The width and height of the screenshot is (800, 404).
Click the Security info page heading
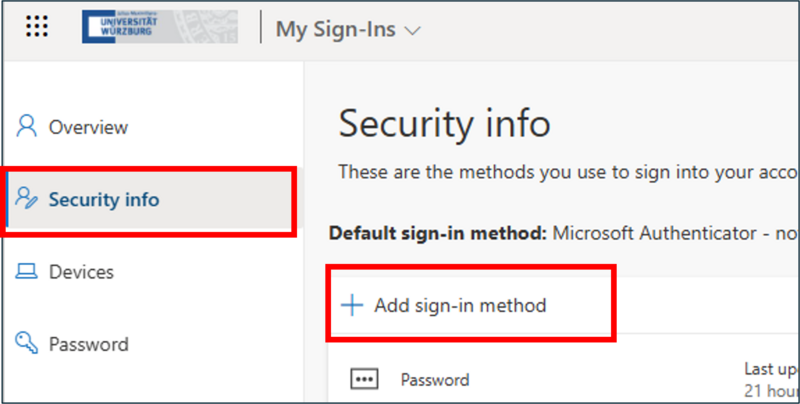point(444,124)
